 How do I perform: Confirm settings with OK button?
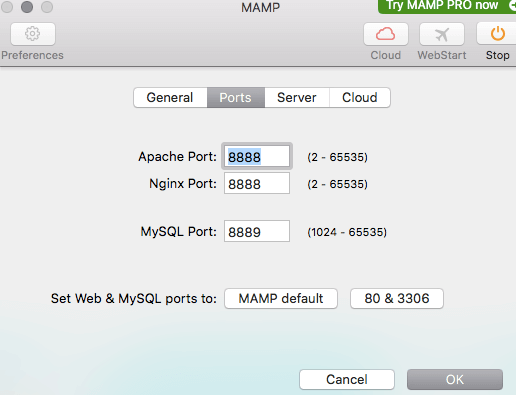(455, 379)
